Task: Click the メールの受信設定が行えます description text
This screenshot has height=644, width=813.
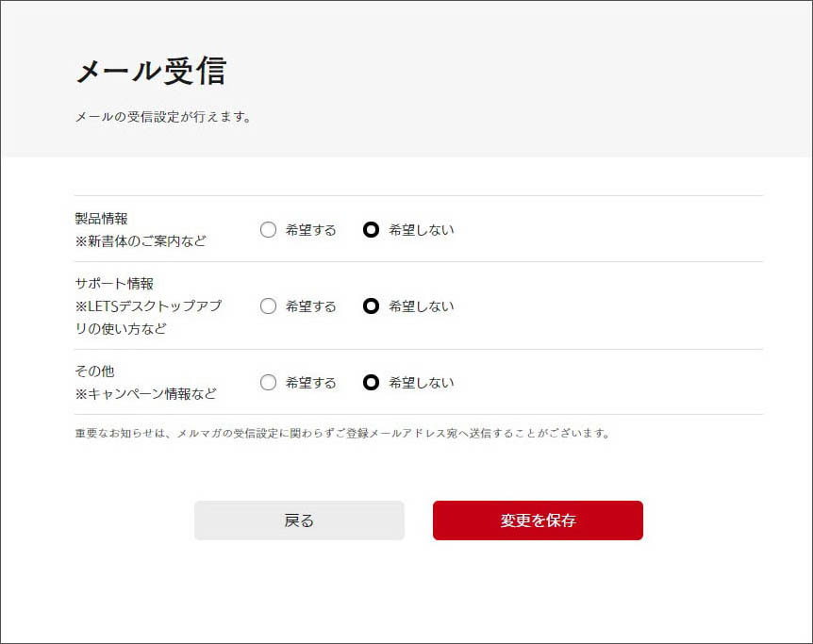Action: point(163,118)
